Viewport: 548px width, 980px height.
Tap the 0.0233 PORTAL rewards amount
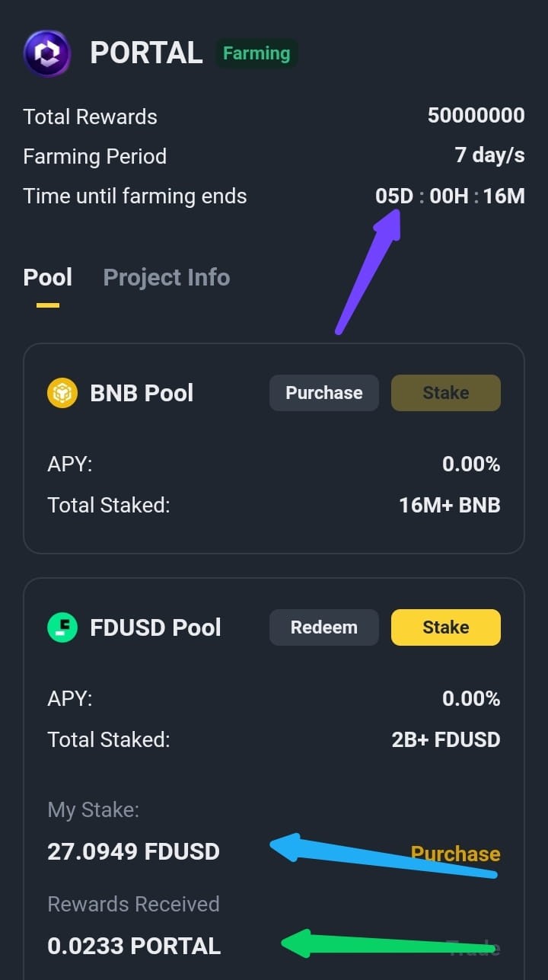coord(134,946)
